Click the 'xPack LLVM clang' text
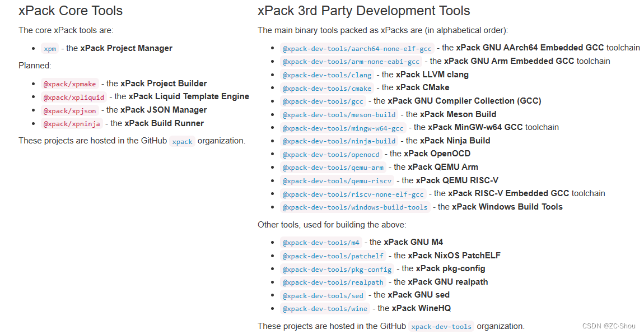 (432, 75)
